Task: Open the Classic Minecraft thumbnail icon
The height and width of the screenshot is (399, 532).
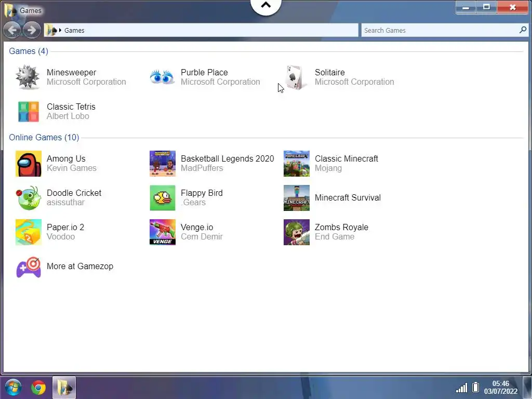Action: point(297,164)
